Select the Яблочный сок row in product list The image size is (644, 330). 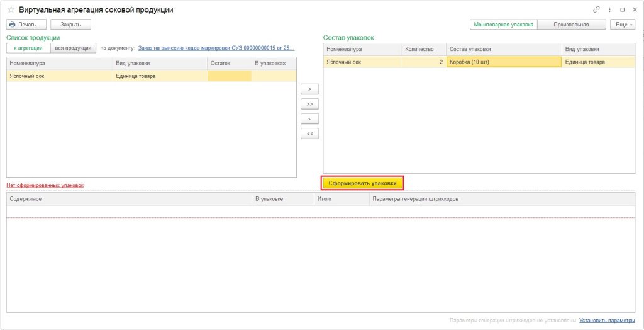click(60, 76)
